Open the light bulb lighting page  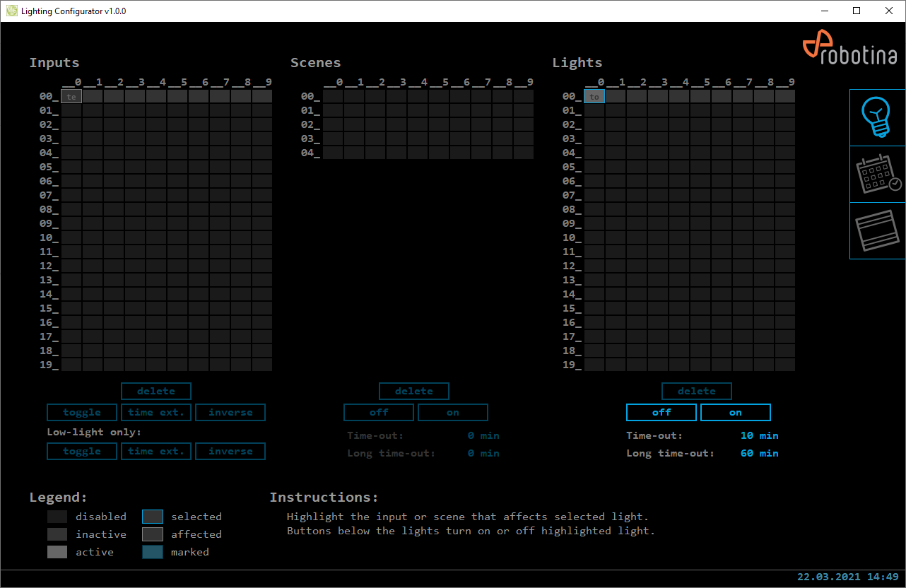tap(877, 117)
